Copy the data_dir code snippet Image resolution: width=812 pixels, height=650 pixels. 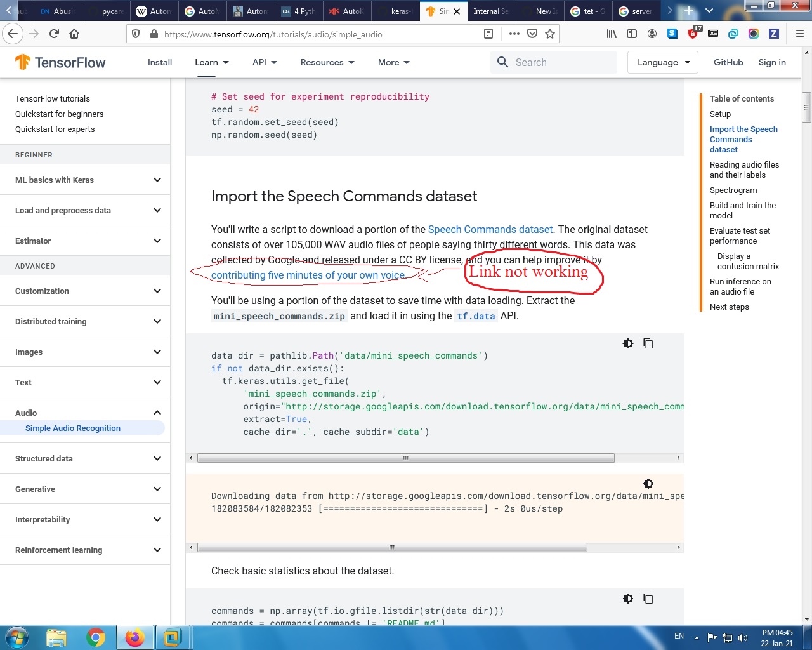click(648, 343)
